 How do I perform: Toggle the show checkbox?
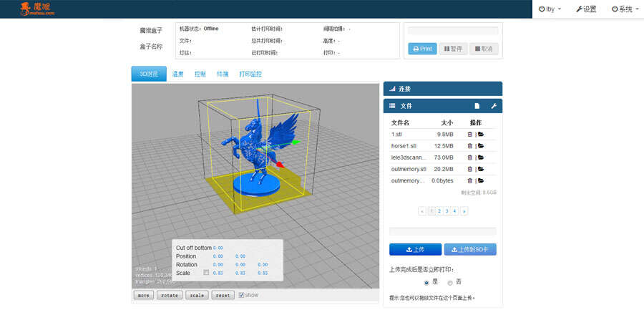(241, 295)
